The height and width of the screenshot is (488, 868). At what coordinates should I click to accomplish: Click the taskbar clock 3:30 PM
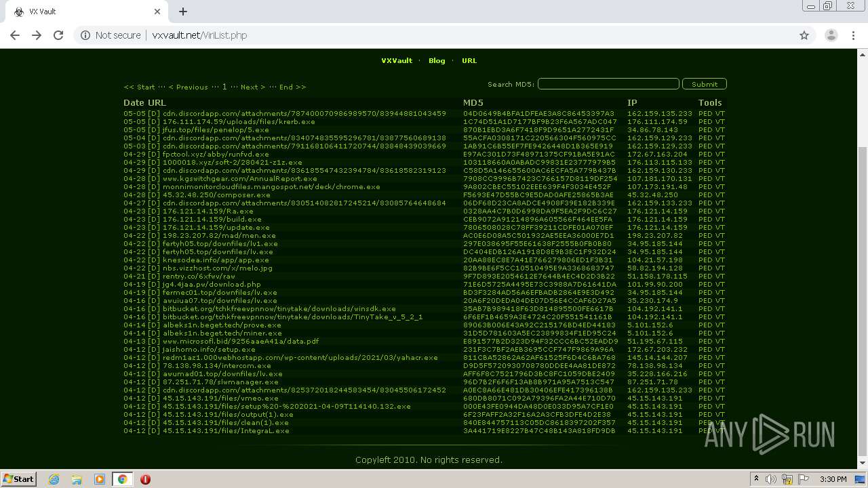(x=833, y=479)
